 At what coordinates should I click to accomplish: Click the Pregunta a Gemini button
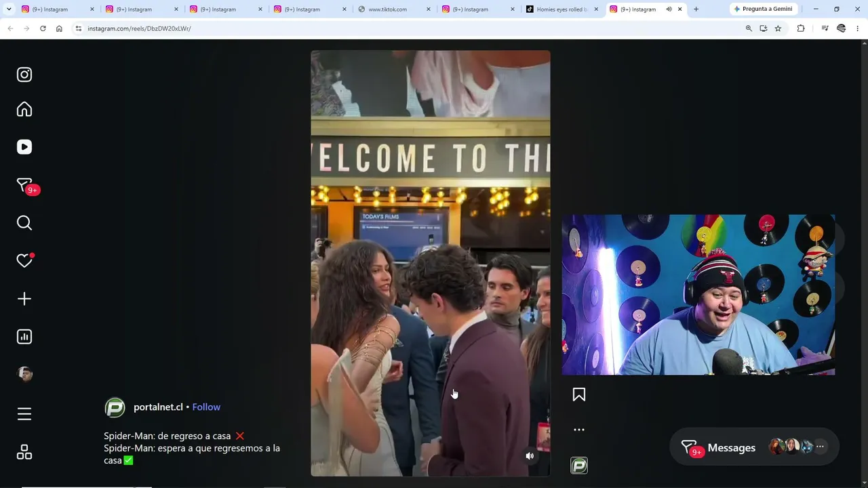(763, 9)
